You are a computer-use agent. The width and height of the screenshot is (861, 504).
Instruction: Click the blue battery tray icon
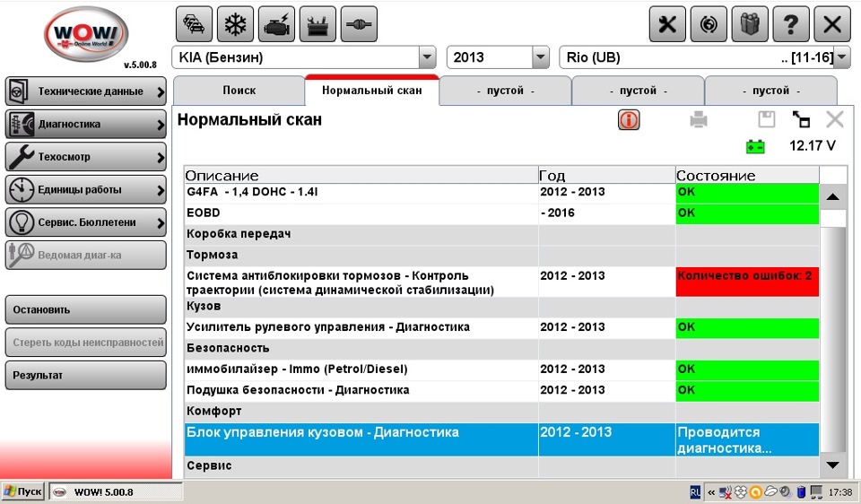pos(801,492)
